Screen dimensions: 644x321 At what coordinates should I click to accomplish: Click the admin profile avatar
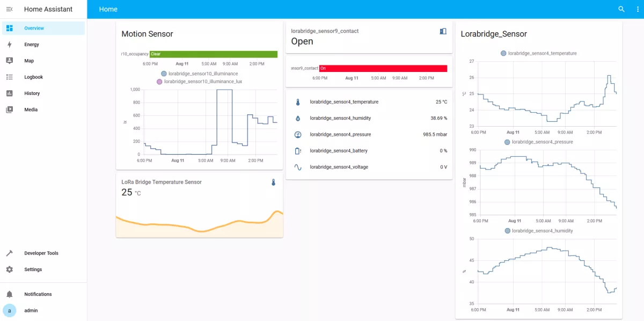click(x=10, y=310)
